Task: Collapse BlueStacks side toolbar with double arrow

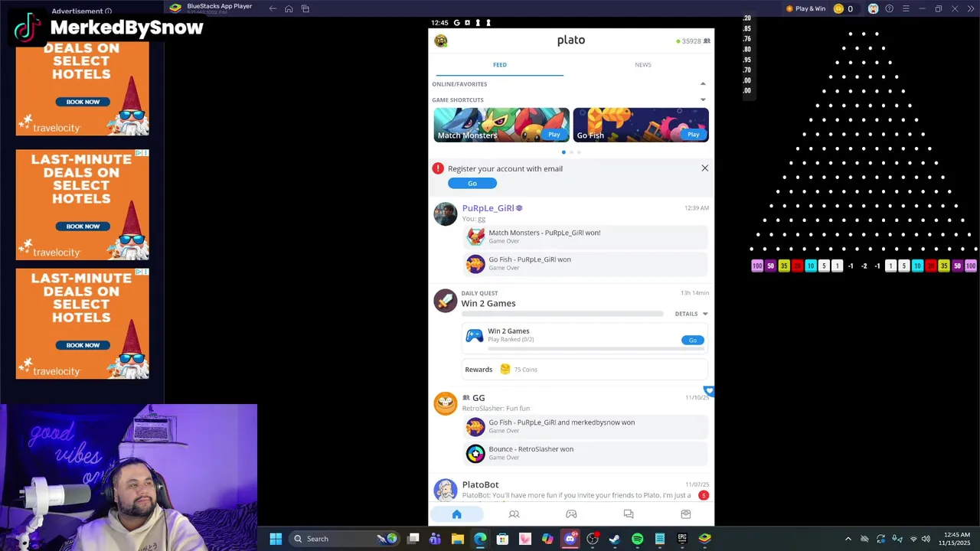Action: pyautogui.click(x=971, y=8)
